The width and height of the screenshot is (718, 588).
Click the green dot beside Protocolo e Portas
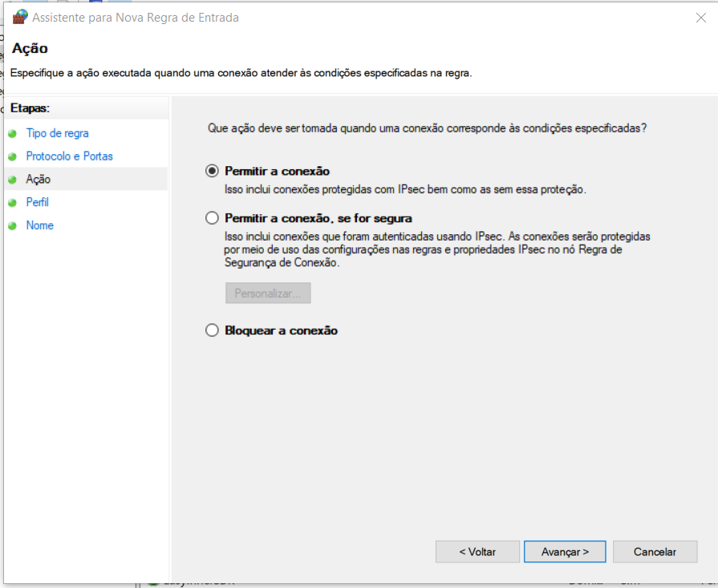click(x=12, y=156)
